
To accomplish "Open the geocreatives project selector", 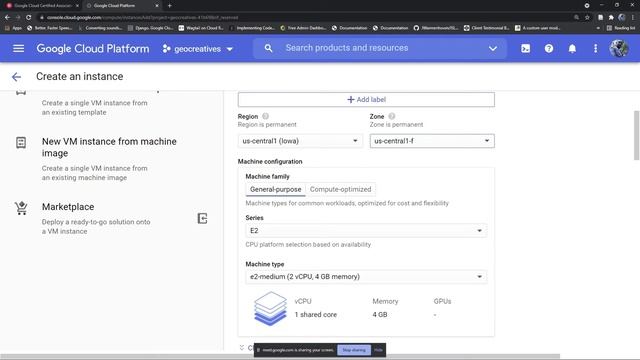I will coord(198,49).
